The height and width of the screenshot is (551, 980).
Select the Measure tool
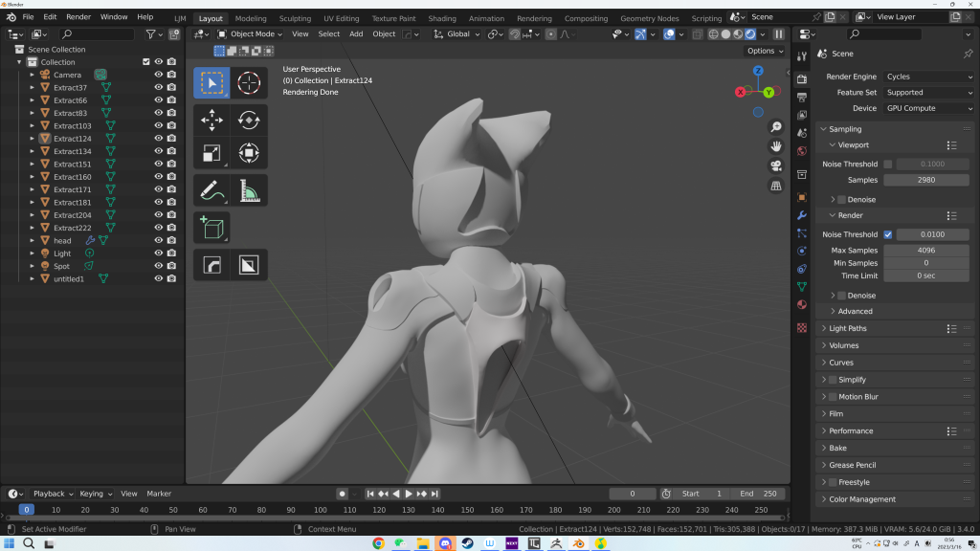249,191
